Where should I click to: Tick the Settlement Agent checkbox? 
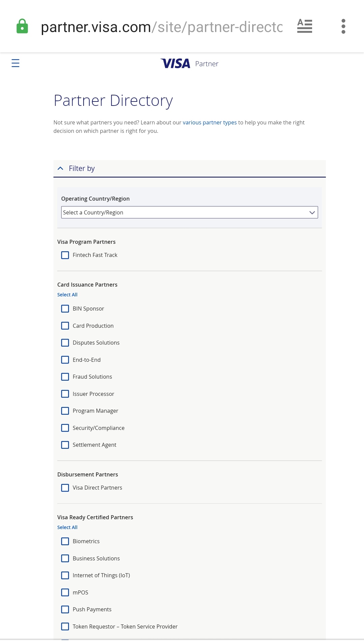(x=65, y=445)
